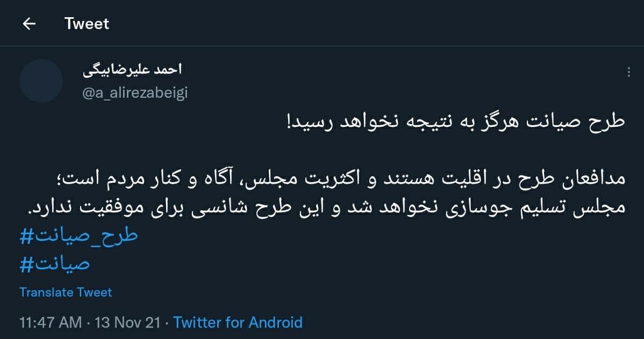Click the 11:47 AM timestamp
Screen dimensions: 644x339
[x=51, y=322]
